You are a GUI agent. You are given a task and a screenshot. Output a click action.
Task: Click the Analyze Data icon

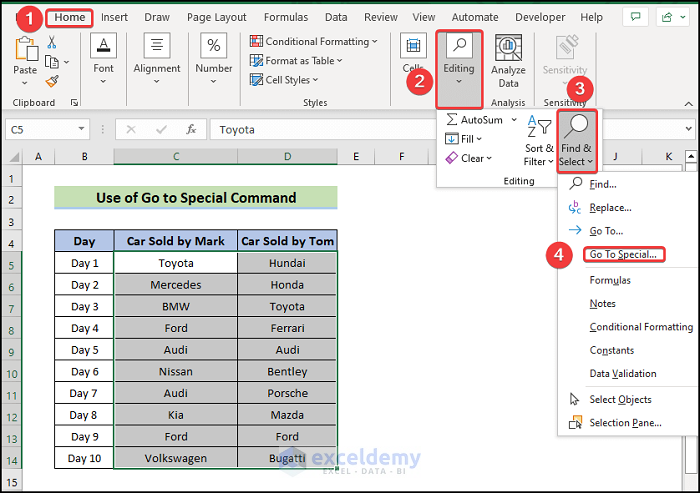(508, 47)
